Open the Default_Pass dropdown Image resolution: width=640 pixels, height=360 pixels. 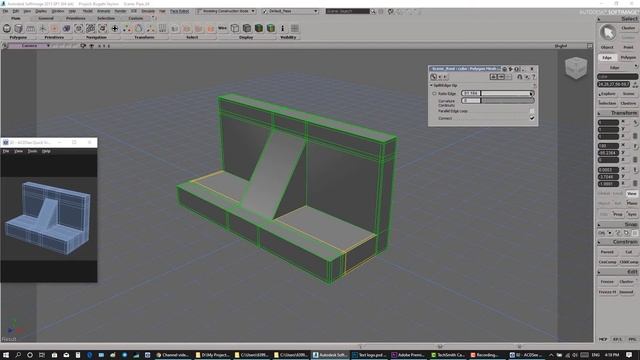[290, 11]
